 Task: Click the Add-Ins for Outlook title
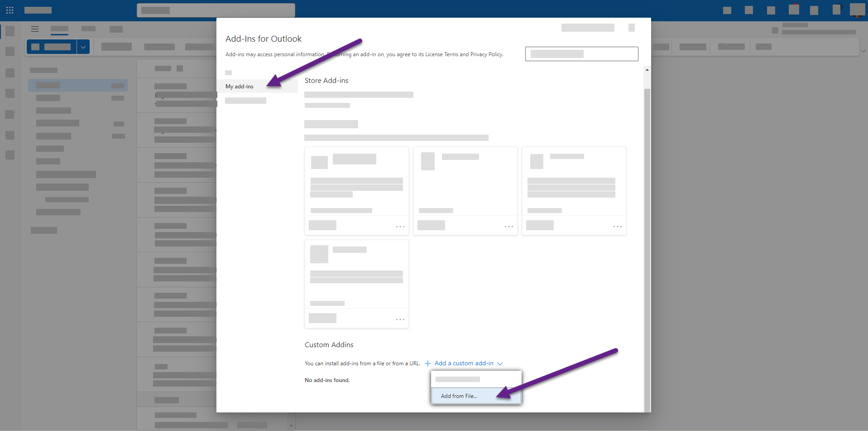click(x=264, y=39)
